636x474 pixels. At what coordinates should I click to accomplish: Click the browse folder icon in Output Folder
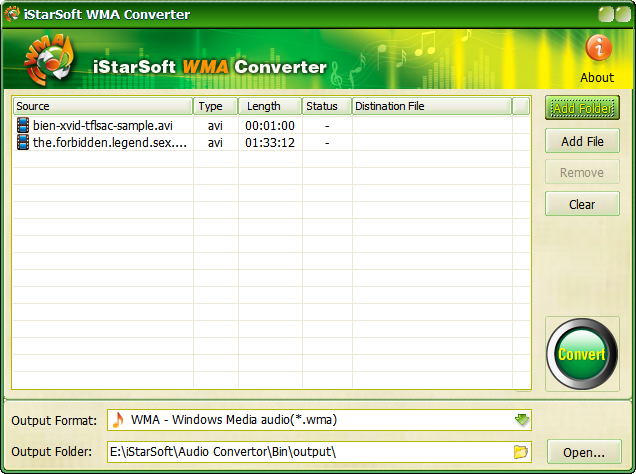click(x=520, y=452)
